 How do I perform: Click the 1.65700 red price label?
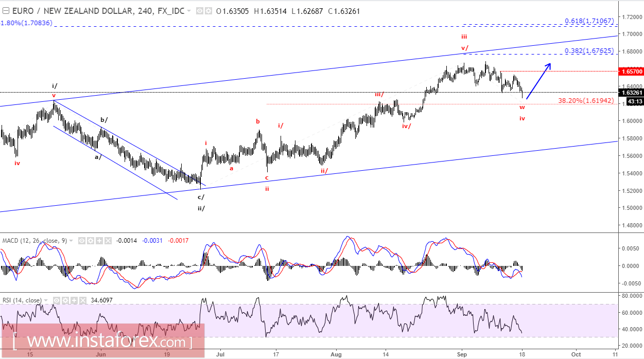tap(629, 72)
